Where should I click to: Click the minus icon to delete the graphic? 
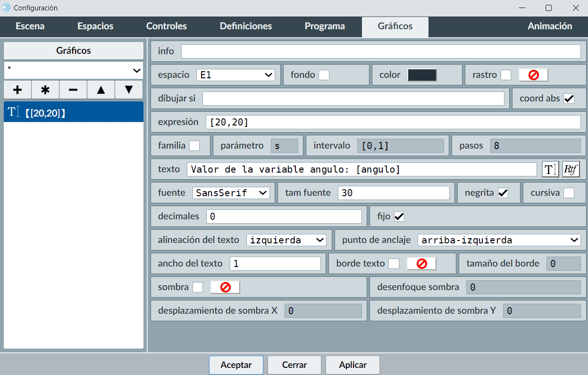tap(73, 90)
